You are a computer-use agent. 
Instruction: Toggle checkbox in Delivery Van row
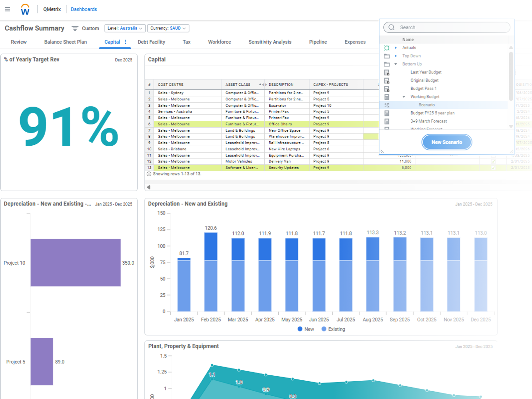(x=493, y=162)
